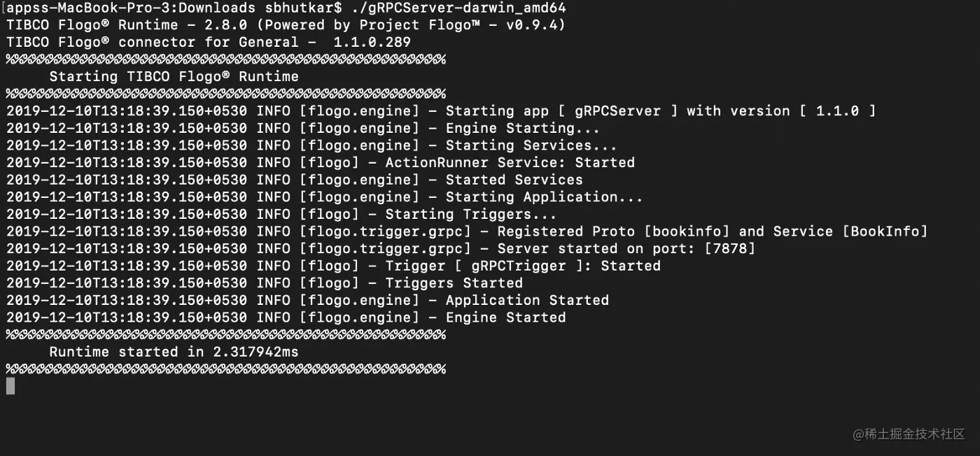
Task: Click the "Starting Triggers..." log message
Action: click(470, 214)
